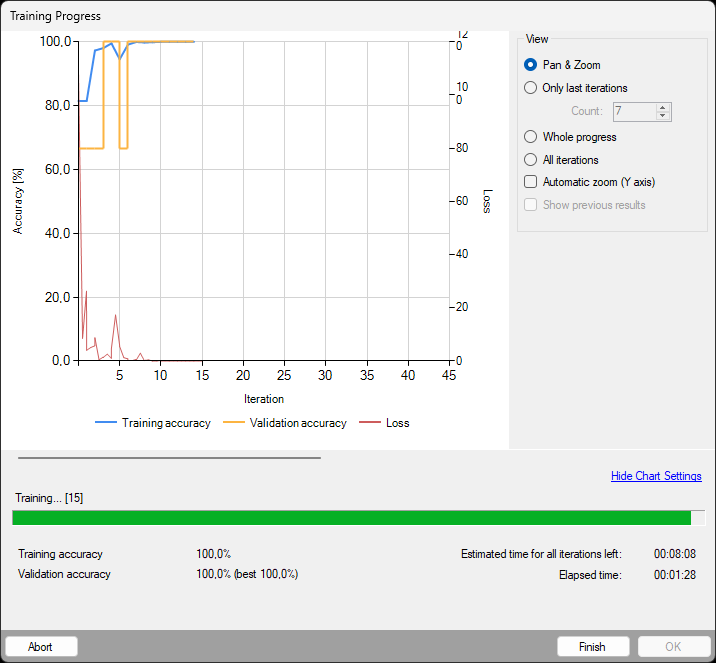
Task: Click the Hide Chart Settings link
Action: [x=656, y=476]
